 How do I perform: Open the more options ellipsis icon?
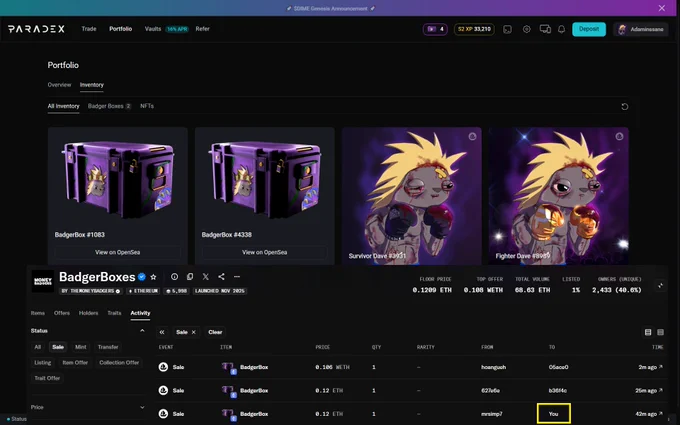pyautogui.click(x=237, y=276)
